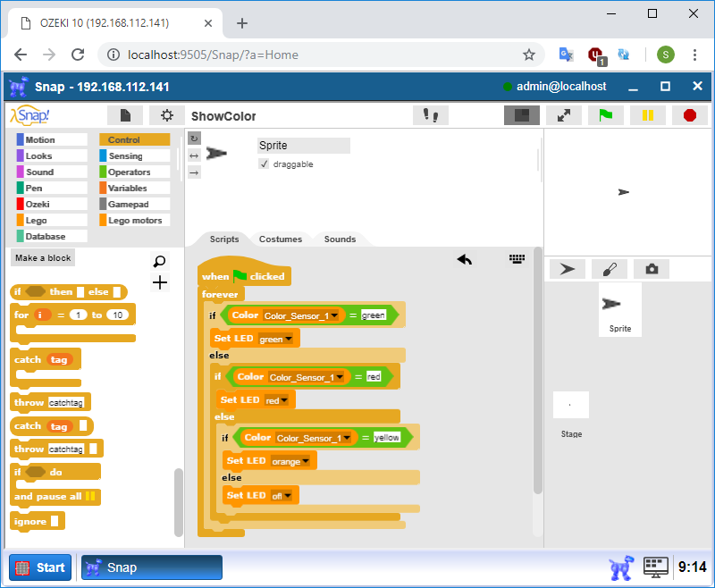Screen dimensions: 715x588
Task: Select the Operators block category
Action: (135, 172)
